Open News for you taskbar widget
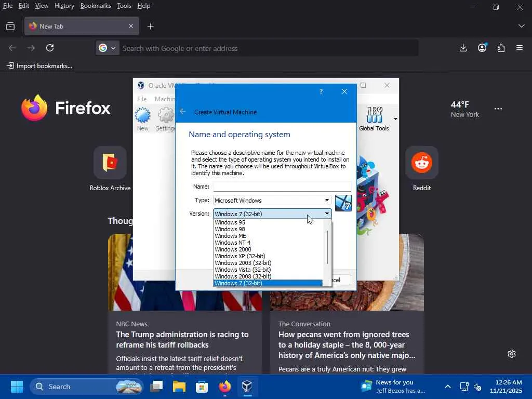The height and width of the screenshot is (399, 532). pos(394,387)
